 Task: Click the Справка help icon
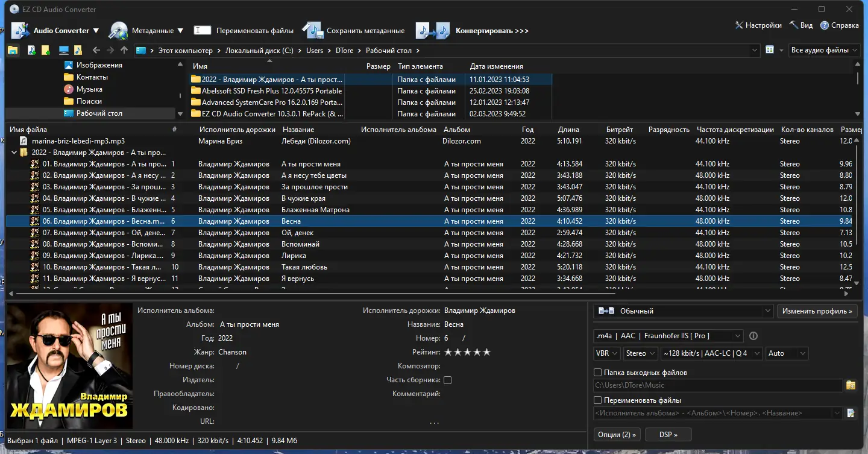[824, 25]
